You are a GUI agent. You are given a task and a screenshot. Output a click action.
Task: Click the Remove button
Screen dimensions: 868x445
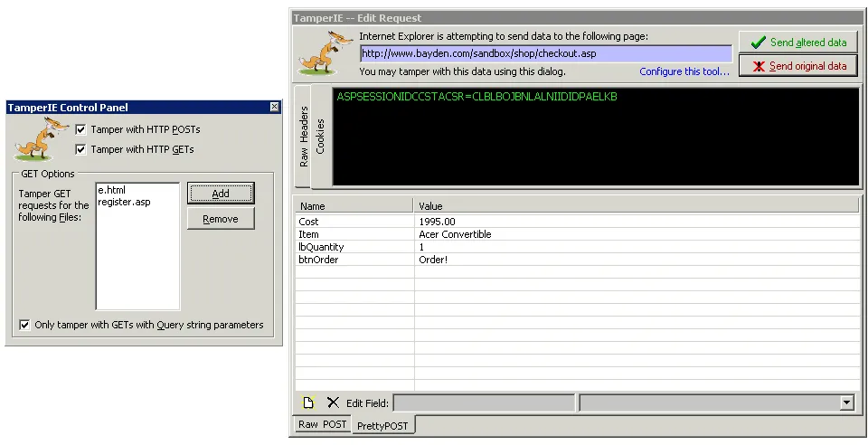coord(221,219)
